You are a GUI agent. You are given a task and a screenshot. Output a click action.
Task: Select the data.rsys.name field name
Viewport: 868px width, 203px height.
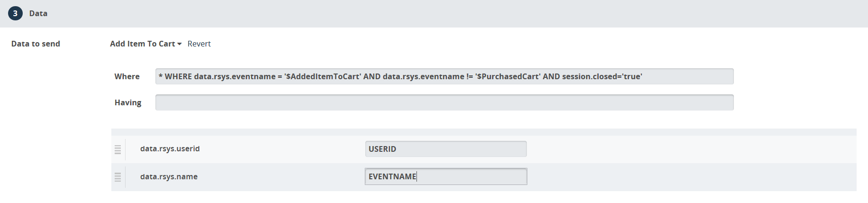(x=169, y=176)
